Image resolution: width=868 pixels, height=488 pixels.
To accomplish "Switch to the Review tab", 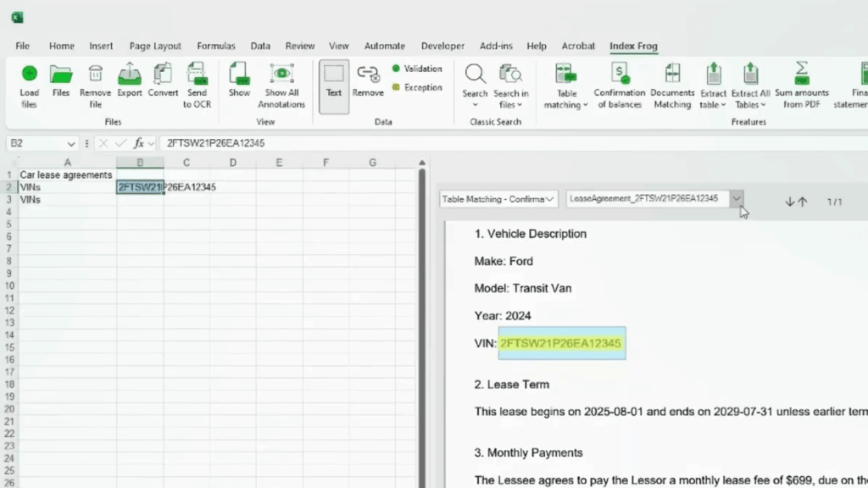I will (300, 46).
